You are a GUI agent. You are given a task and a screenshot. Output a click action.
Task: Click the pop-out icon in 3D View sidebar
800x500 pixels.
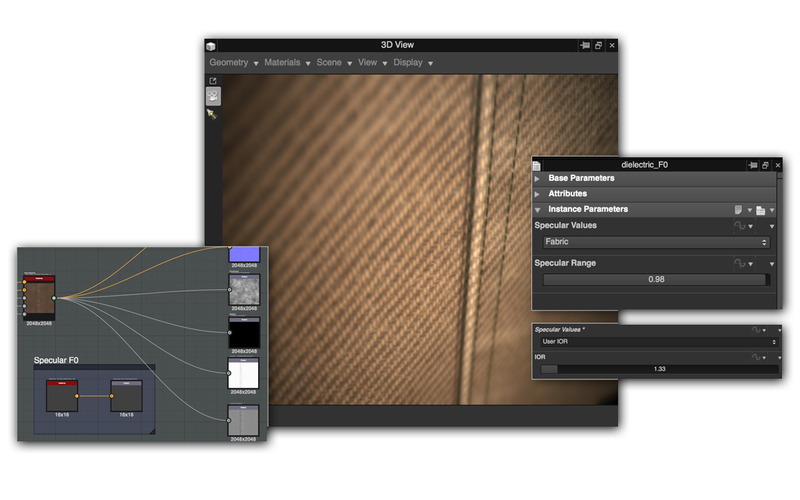tap(213, 80)
